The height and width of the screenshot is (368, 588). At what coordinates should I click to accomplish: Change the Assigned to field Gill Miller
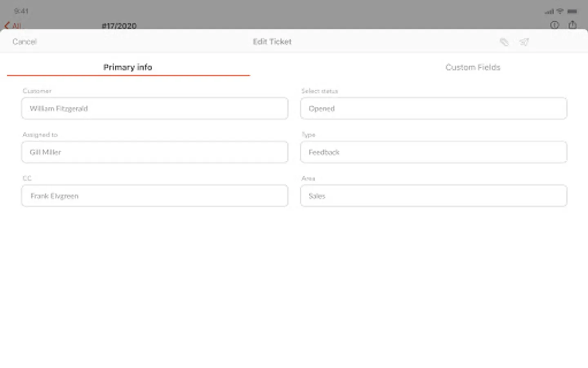click(x=154, y=152)
